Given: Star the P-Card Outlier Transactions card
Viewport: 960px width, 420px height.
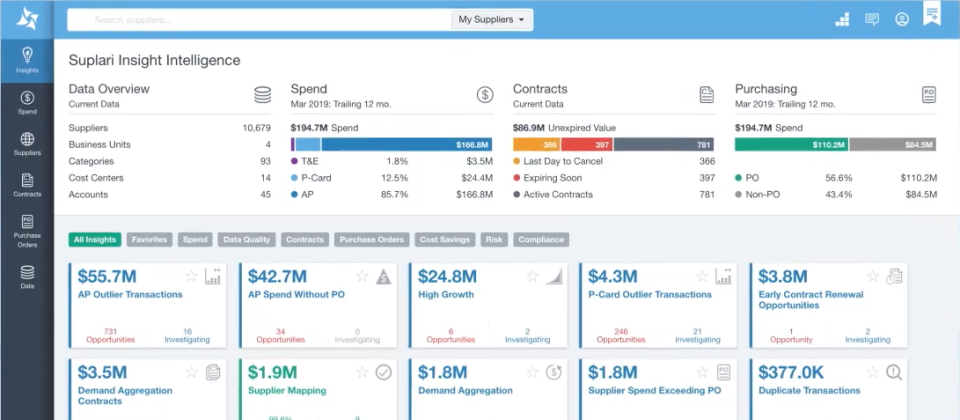Looking at the screenshot, I should (x=703, y=276).
